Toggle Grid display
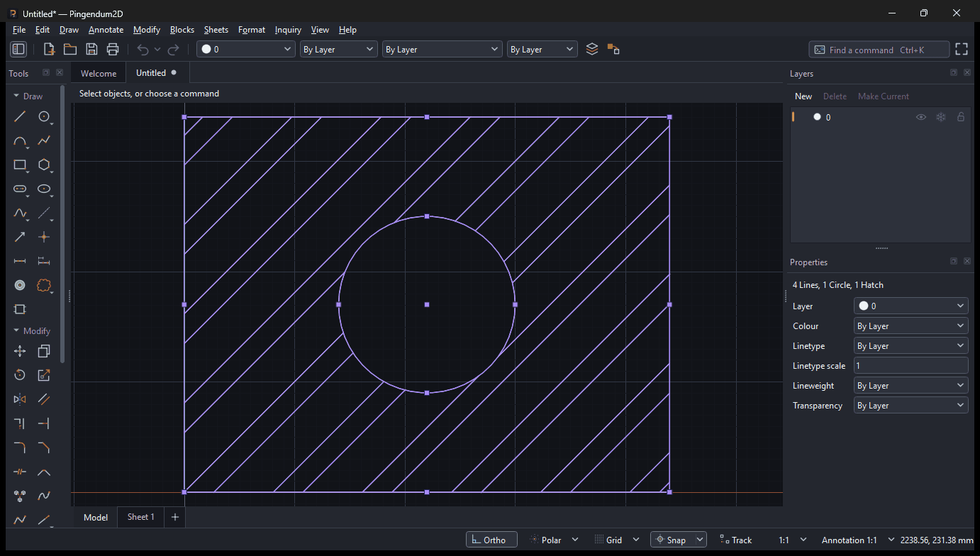Image resolution: width=980 pixels, height=556 pixels. pyautogui.click(x=609, y=540)
